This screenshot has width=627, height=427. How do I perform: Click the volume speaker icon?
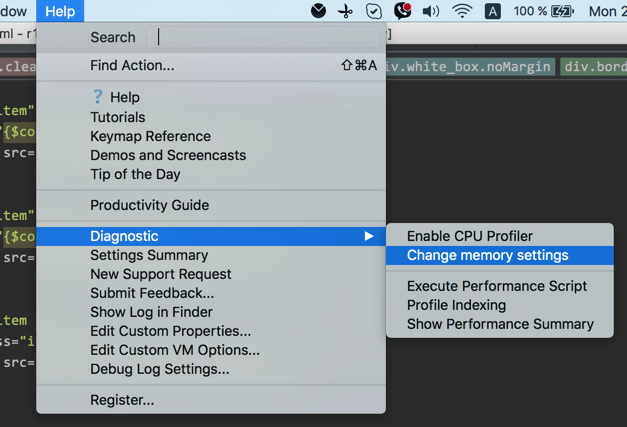pyautogui.click(x=431, y=11)
